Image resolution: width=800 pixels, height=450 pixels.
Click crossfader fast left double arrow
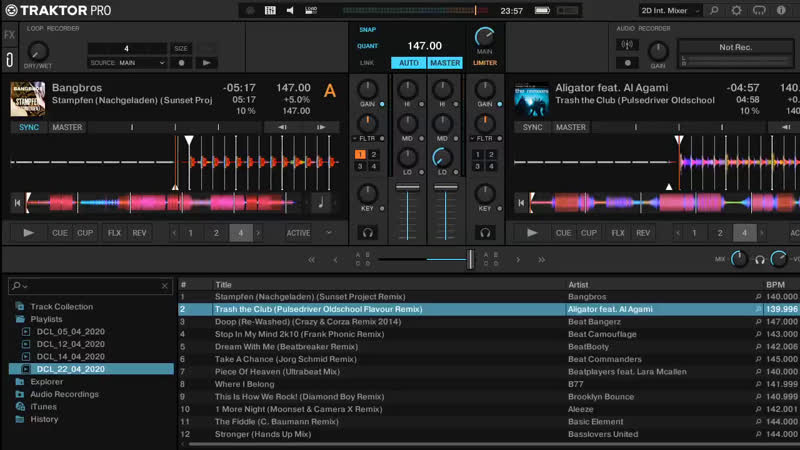pyautogui.click(x=311, y=260)
